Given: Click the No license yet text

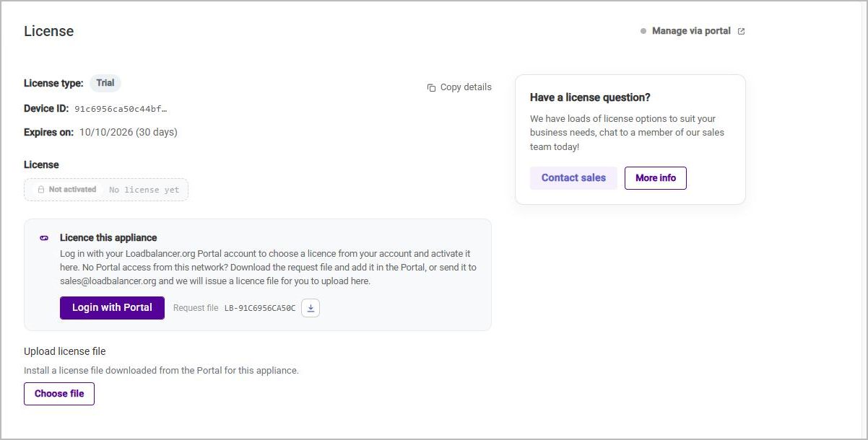Looking at the screenshot, I should point(144,190).
